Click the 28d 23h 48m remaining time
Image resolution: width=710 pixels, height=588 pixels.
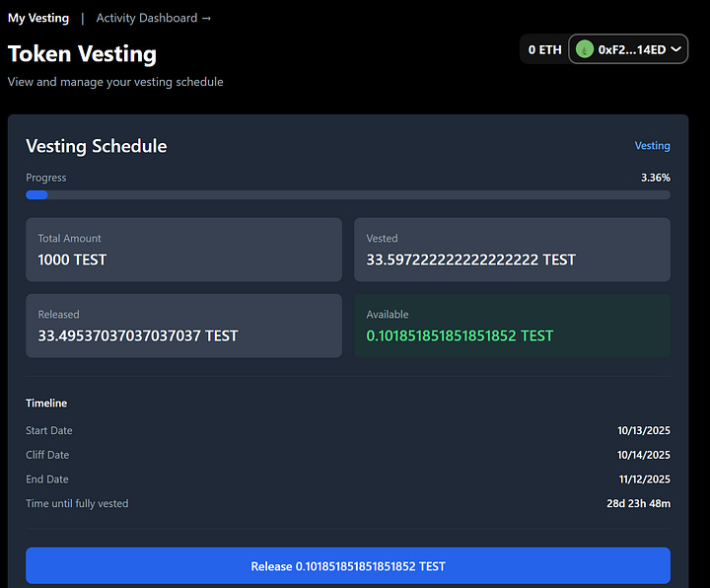pyautogui.click(x=638, y=504)
